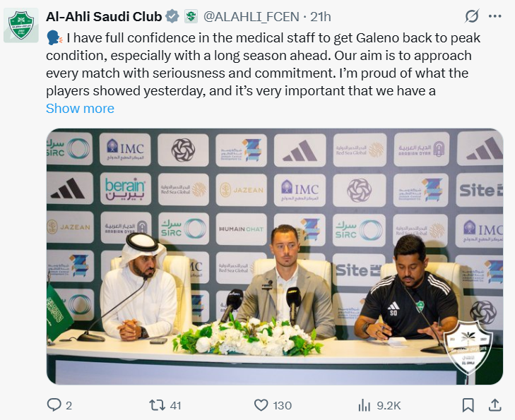
Task: Open the Grok explain icon
Action: (472, 16)
